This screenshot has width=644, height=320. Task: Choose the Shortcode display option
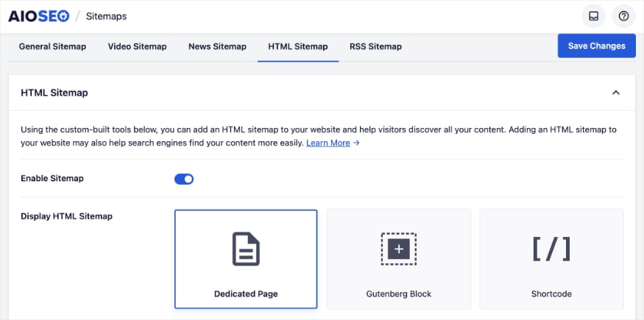[x=551, y=259]
